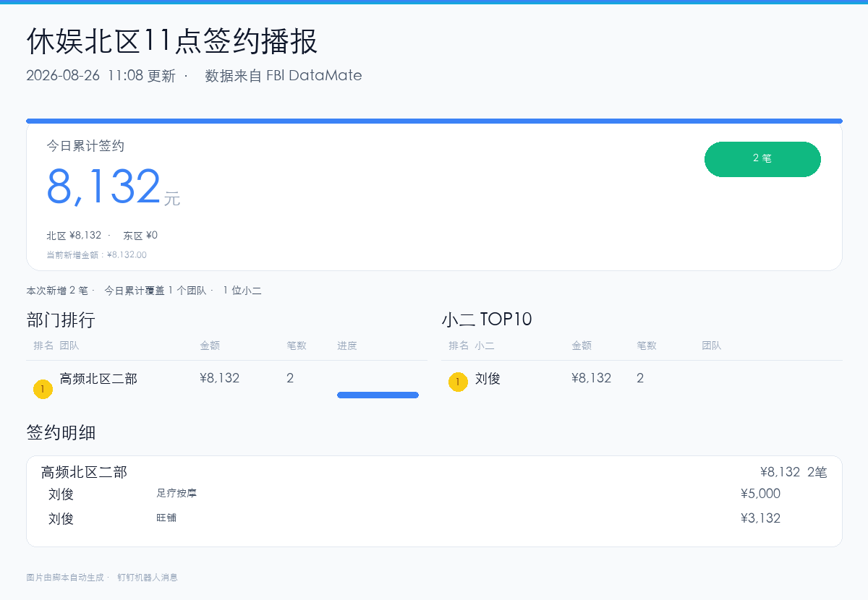The image size is (868, 600).
Task: Click the 签约明细 section heading
Action: 61,433
